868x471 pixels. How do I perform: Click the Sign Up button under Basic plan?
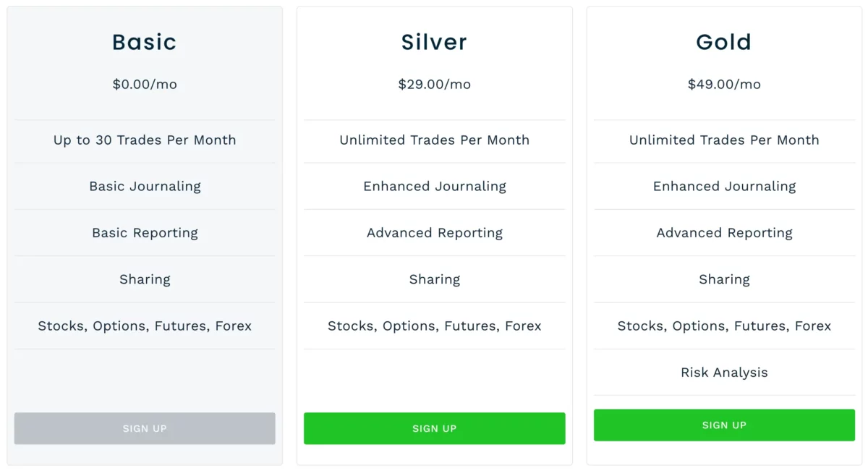coord(145,428)
